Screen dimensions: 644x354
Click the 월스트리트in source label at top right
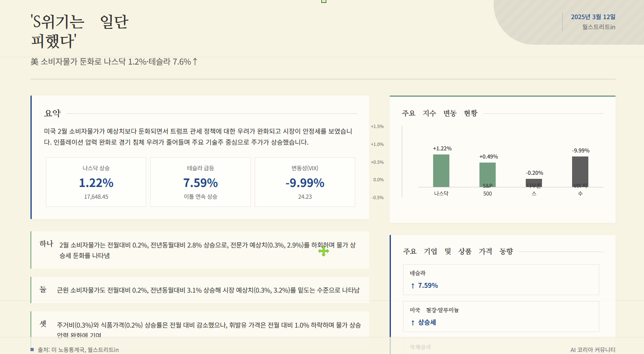(598, 27)
